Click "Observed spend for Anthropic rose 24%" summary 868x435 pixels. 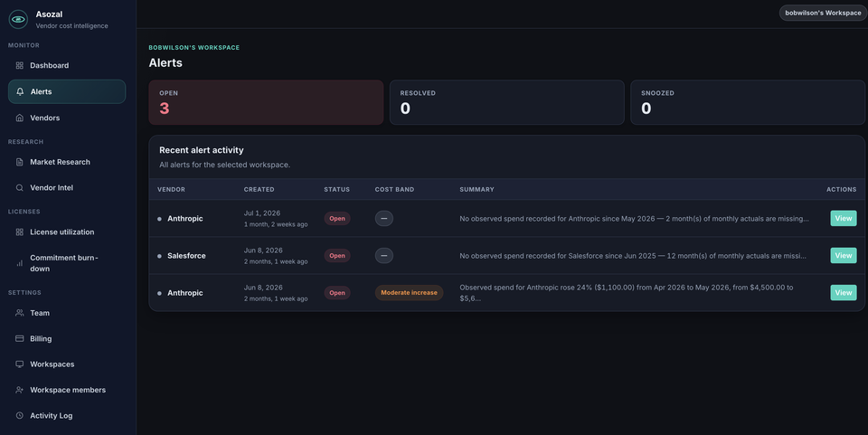pos(626,293)
